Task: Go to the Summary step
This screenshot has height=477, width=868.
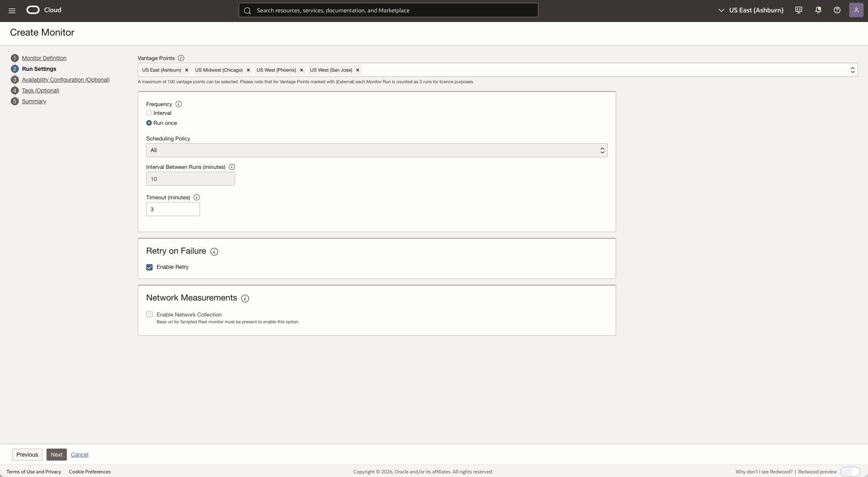Action: click(x=34, y=101)
